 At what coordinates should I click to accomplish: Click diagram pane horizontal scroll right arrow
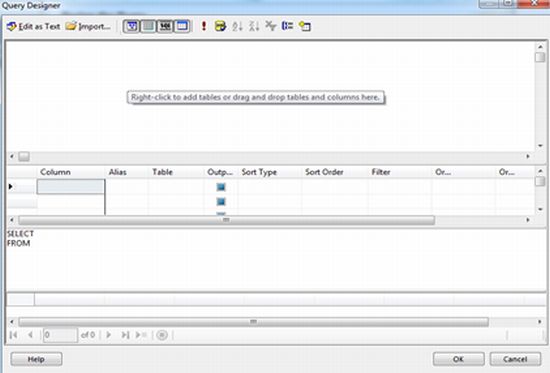coord(528,156)
